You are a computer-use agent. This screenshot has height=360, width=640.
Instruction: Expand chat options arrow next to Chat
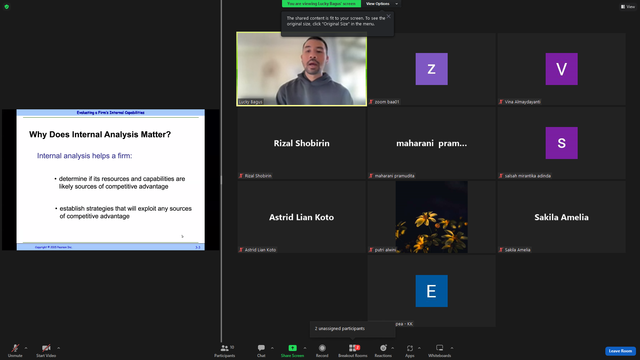coord(272,348)
